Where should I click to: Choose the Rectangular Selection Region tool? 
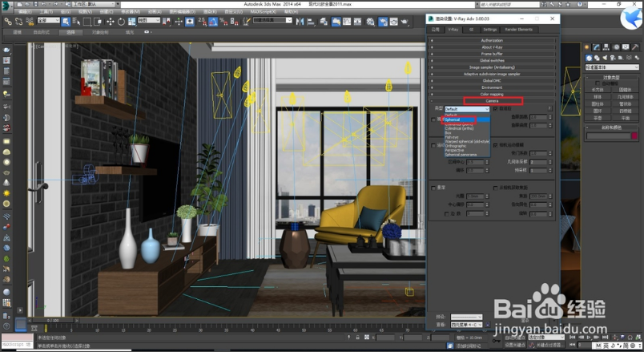pos(87,22)
